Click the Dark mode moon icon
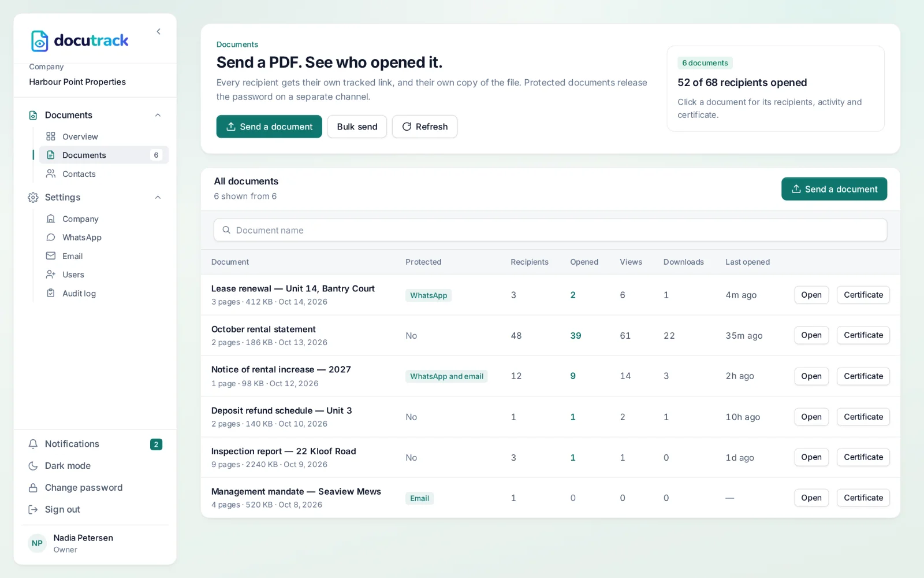 tap(33, 466)
